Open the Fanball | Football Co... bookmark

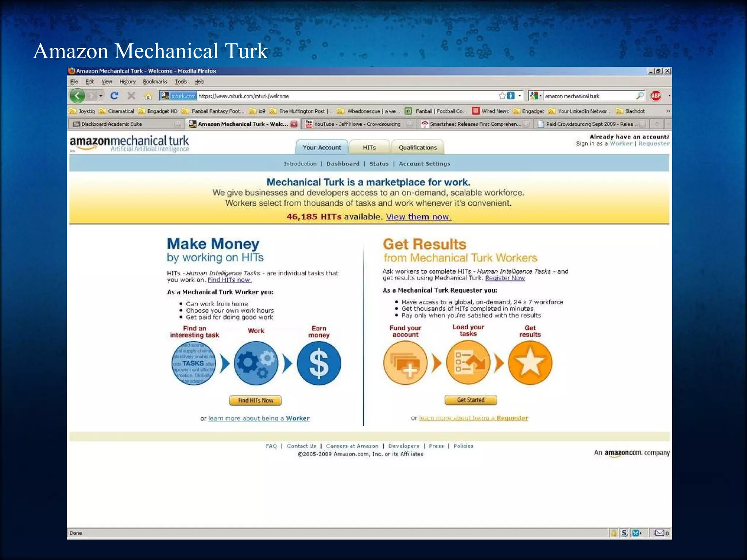click(x=436, y=111)
